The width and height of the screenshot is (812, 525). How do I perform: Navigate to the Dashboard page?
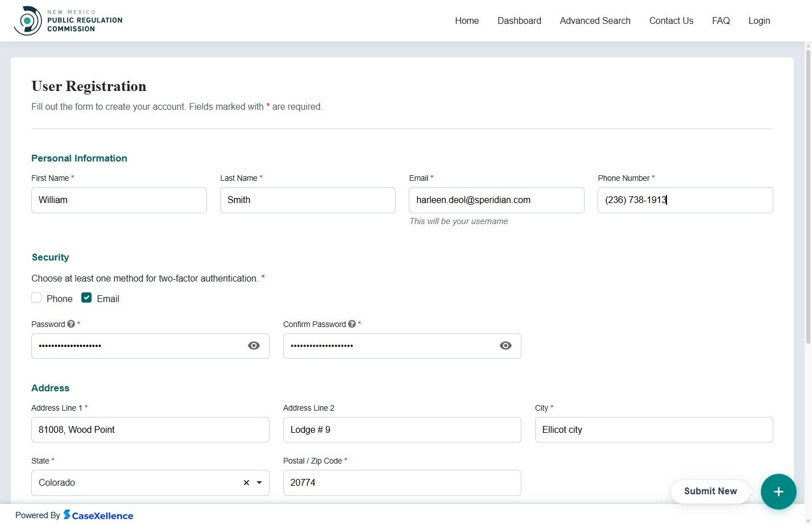[519, 20]
